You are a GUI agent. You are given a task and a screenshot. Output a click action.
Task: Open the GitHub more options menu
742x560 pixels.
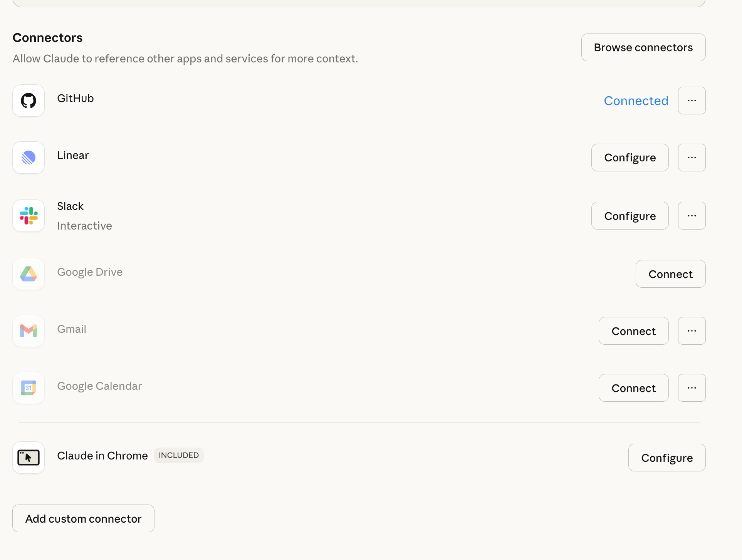(692, 101)
